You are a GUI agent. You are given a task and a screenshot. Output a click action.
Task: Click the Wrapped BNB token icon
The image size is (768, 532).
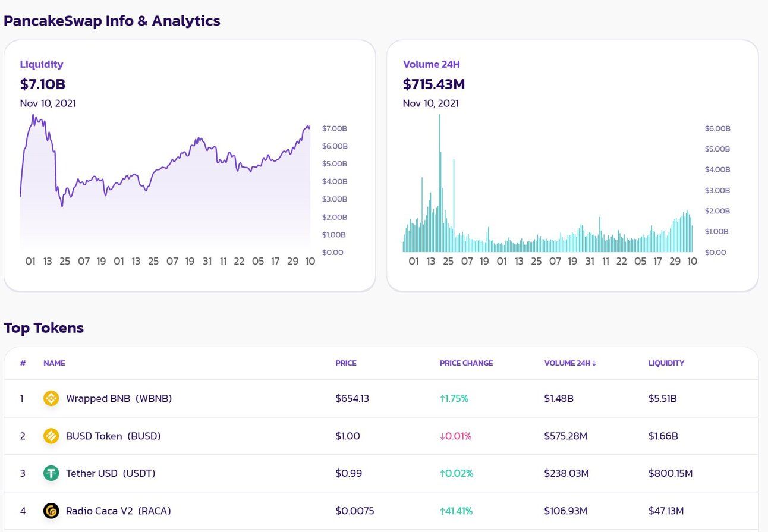click(51, 398)
